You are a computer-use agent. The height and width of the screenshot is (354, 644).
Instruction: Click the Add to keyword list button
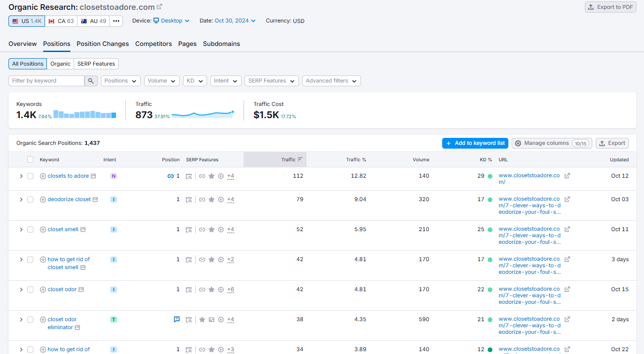[475, 143]
